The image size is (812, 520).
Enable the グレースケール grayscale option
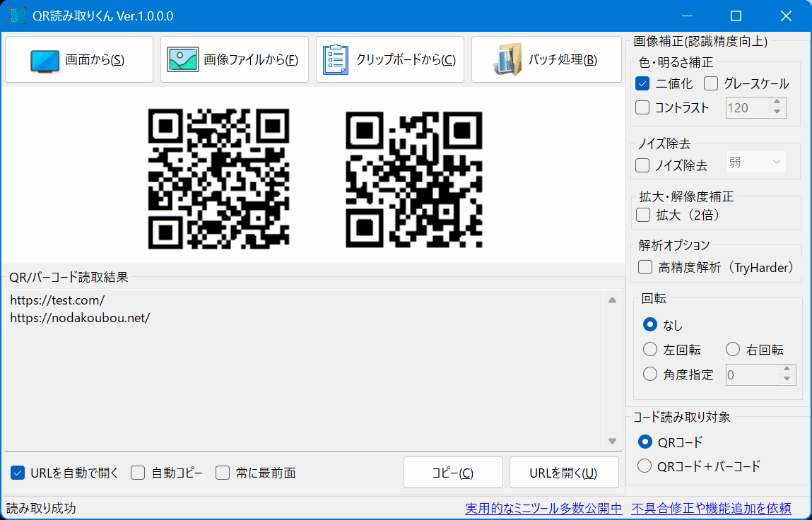pos(710,83)
